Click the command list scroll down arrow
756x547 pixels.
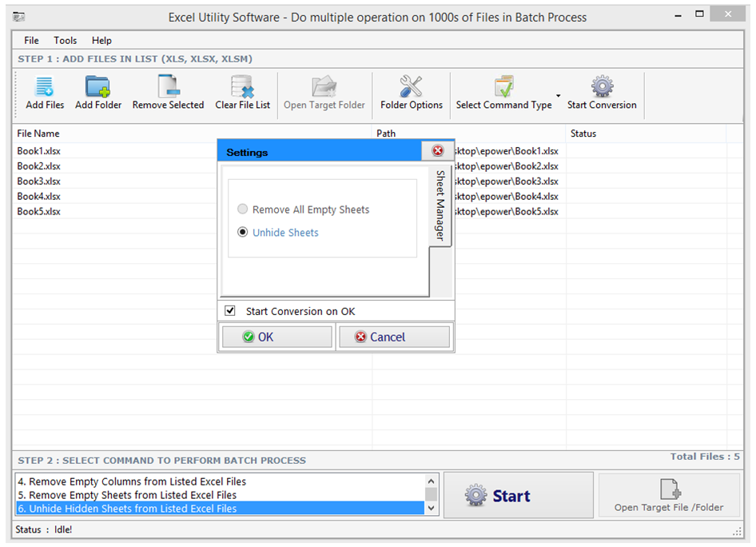click(x=431, y=508)
